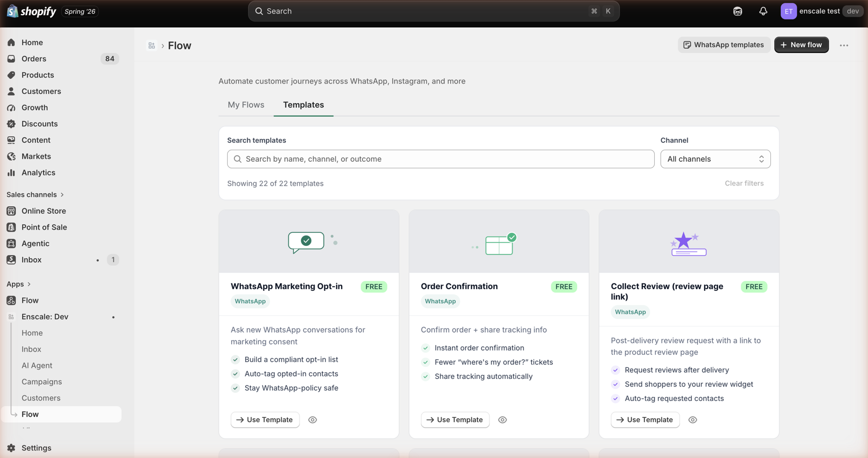Open the three-dot more actions menu
868x458 pixels.
844,45
